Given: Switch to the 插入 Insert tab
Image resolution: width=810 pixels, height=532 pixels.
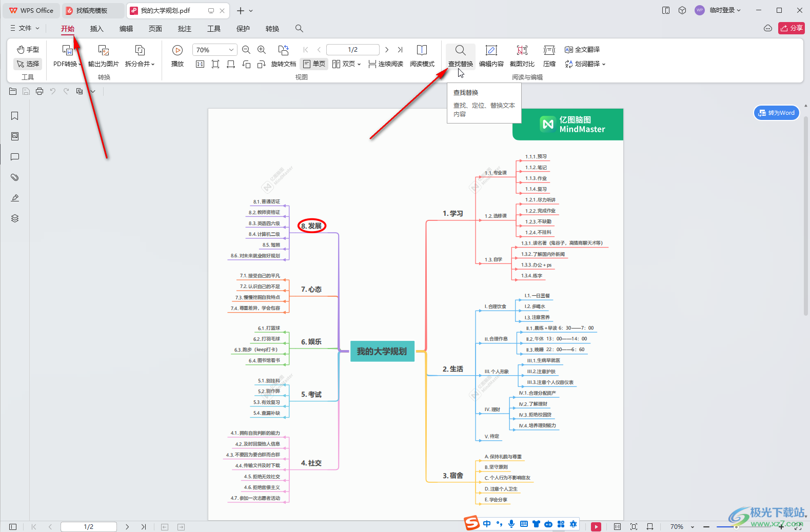Looking at the screenshot, I should pyautogui.click(x=96, y=29).
